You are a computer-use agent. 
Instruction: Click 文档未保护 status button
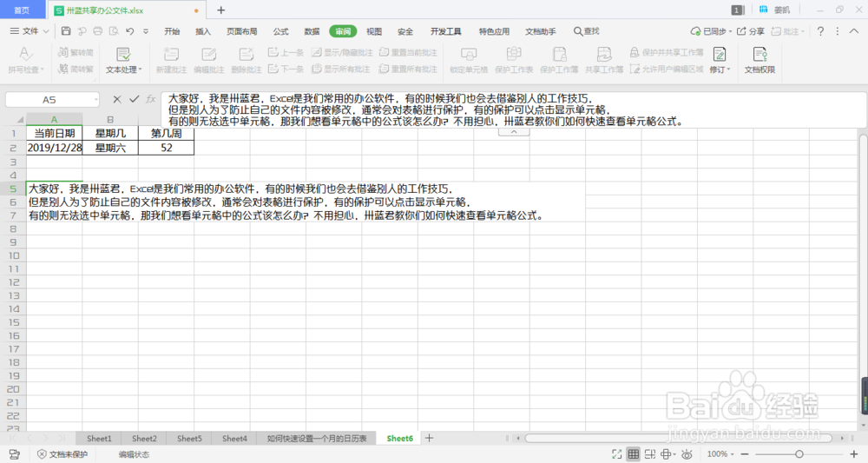click(x=62, y=454)
